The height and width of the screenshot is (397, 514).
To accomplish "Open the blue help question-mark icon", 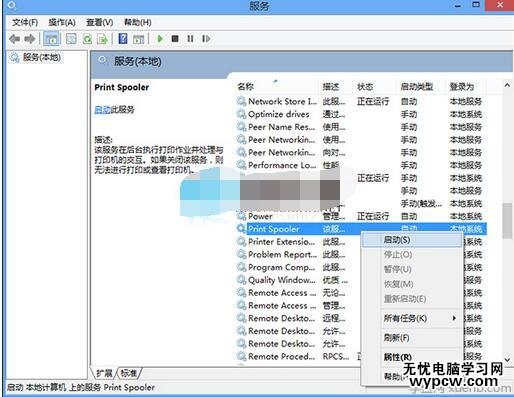I will click(123, 39).
